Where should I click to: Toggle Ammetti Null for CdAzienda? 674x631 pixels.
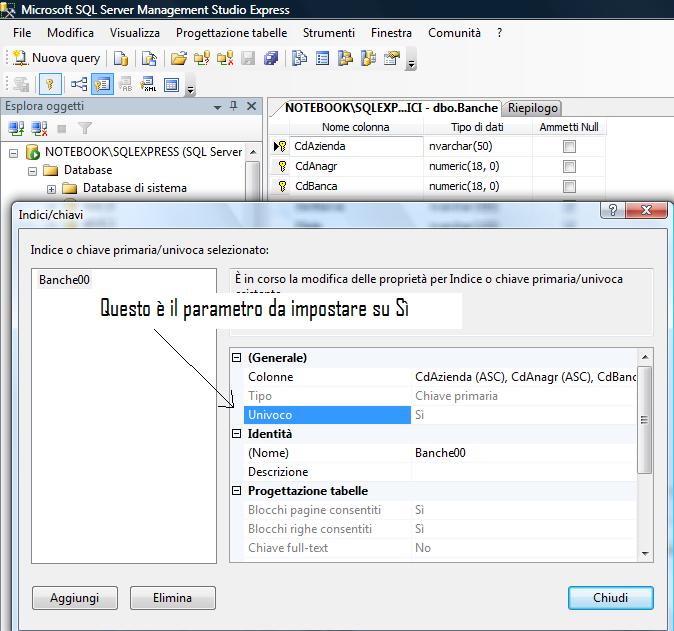pos(569,147)
